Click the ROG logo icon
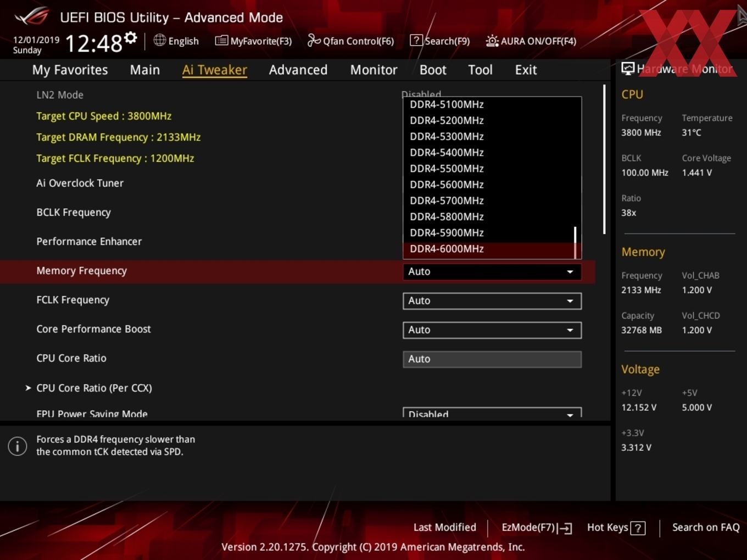Image resolution: width=747 pixels, height=560 pixels. (x=32, y=16)
